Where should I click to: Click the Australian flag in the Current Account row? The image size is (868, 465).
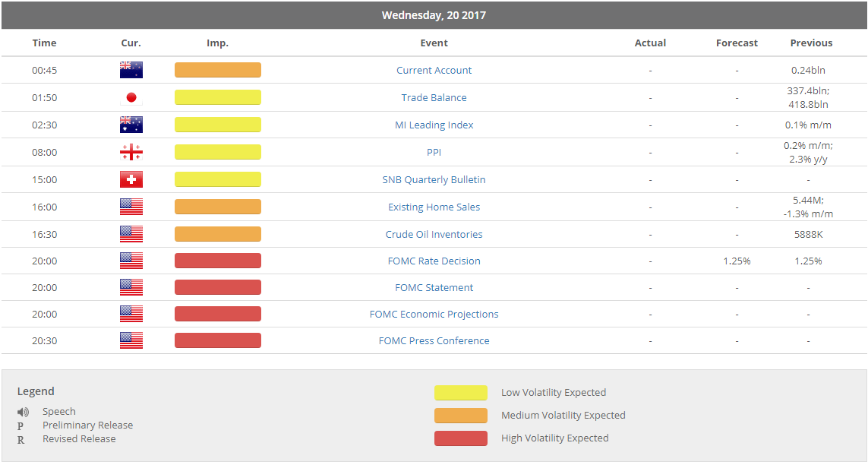(131, 70)
